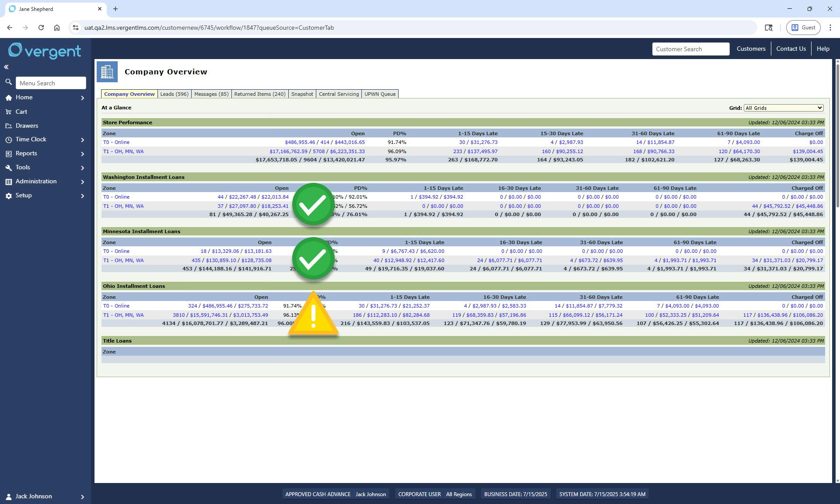Click the $64,170.30 61-90 days late link

pos(746,151)
